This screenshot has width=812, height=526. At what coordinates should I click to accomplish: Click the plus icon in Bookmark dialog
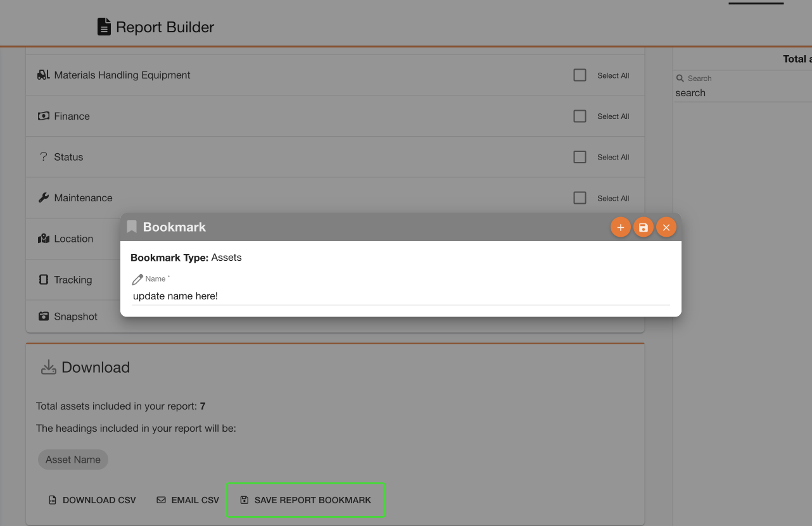coord(620,227)
